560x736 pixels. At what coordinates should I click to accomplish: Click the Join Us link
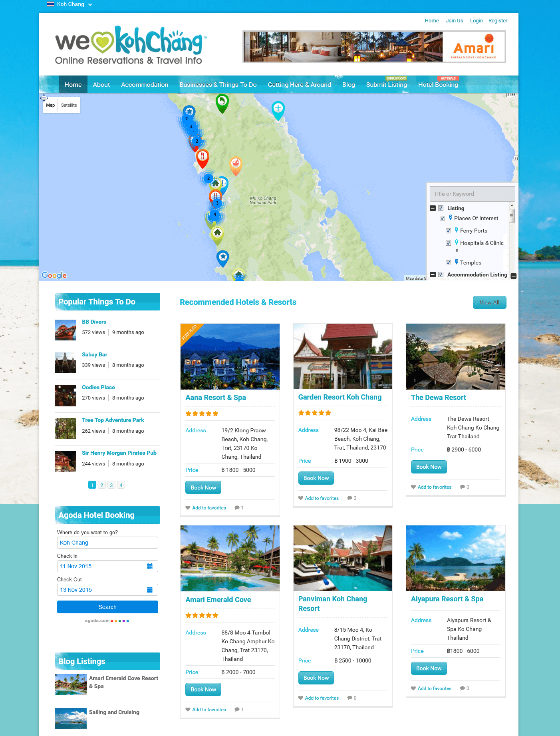pyautogui.click(x=455, y=21)
